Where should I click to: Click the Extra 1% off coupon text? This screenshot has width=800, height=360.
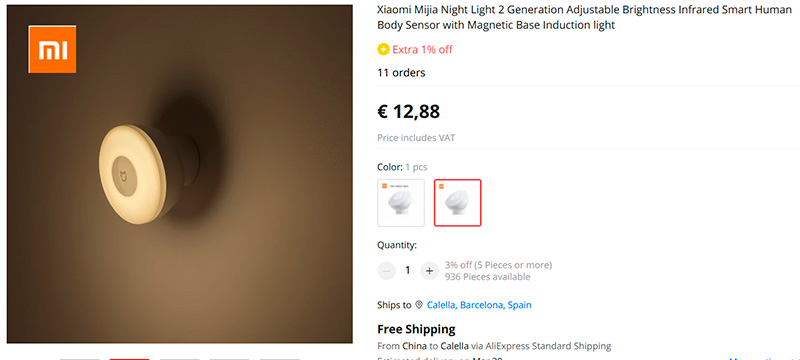[x=422, y=49]
